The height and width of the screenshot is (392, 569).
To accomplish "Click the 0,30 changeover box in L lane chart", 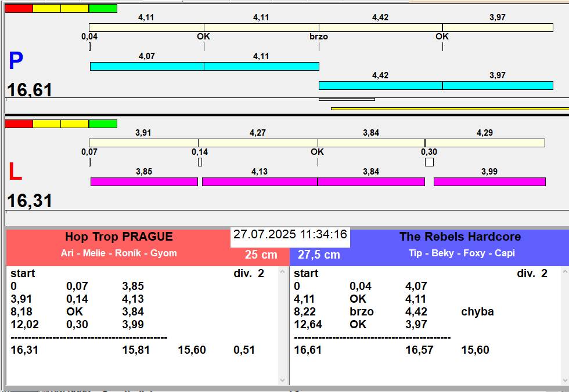I will 429,162.
